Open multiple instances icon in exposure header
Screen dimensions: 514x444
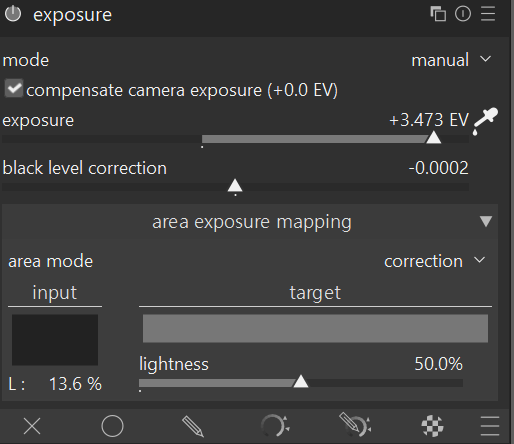tap(438, 14)
